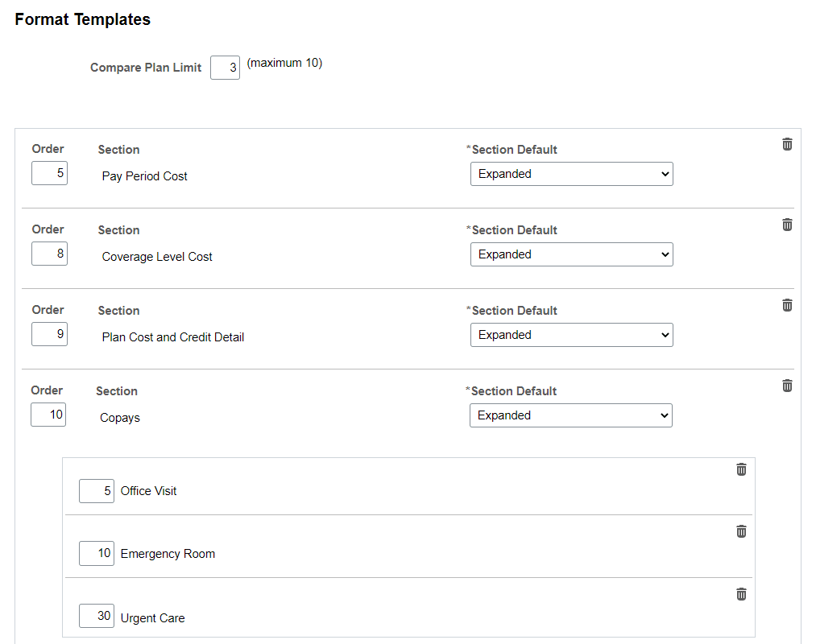Select the Order field for Plan Cost and Credit Detail

(49, 334)
